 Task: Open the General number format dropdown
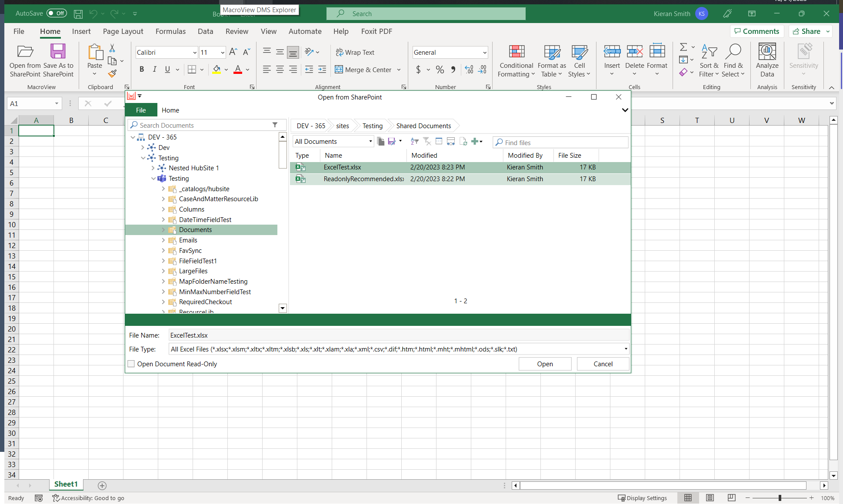[x=485, y=53]
